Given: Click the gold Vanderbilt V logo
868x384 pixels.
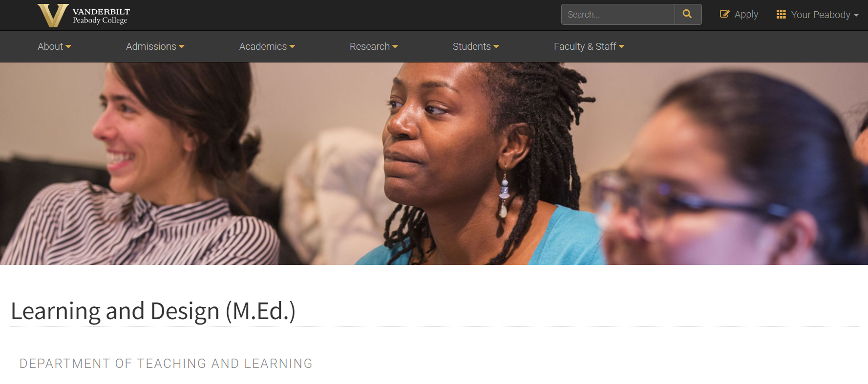Looking at the screenshot, I should 53,16.
